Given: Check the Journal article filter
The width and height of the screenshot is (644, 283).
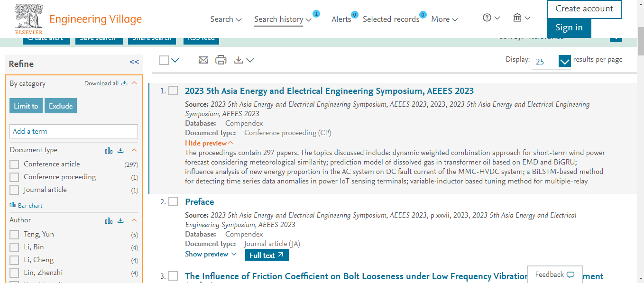Looking at the screenshot, I should pos(14,190).
